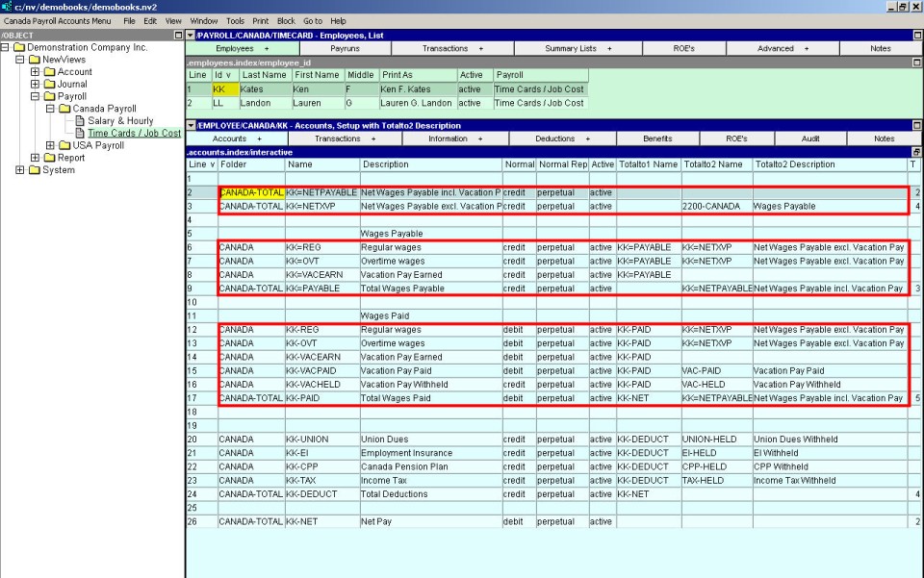Click the Canada Payroll folder icon
924x578 pixels.
(64, 109)
